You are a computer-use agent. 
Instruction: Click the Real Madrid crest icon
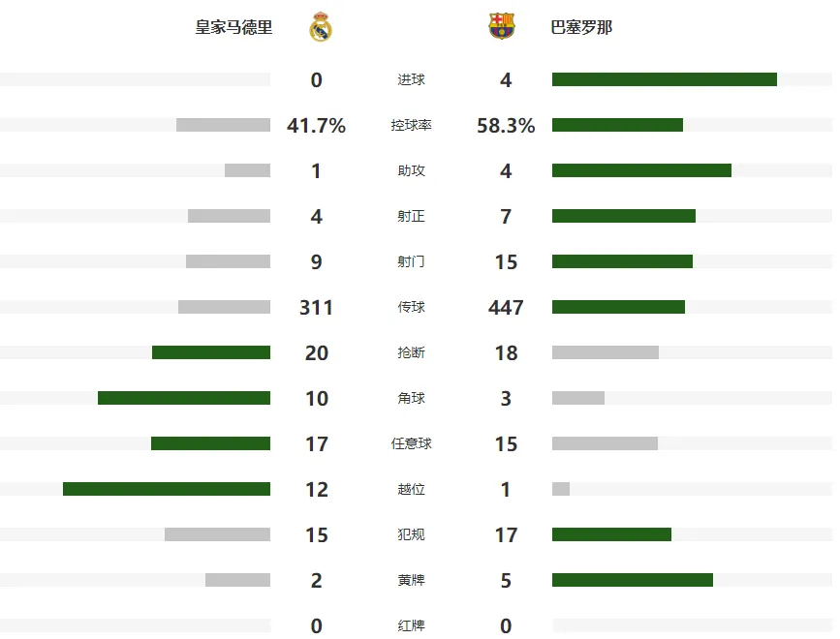[321, 27]
